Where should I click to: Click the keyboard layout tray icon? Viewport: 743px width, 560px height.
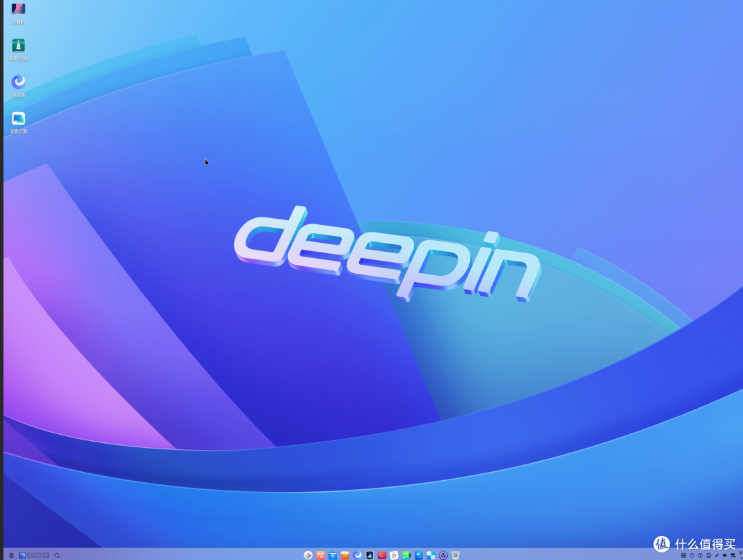point(684,555)
